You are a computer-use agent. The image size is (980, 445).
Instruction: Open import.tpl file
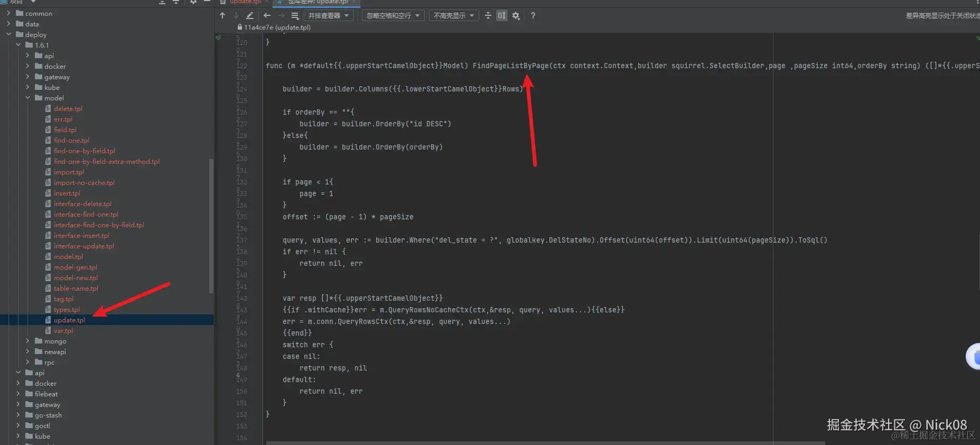(69, 172)
